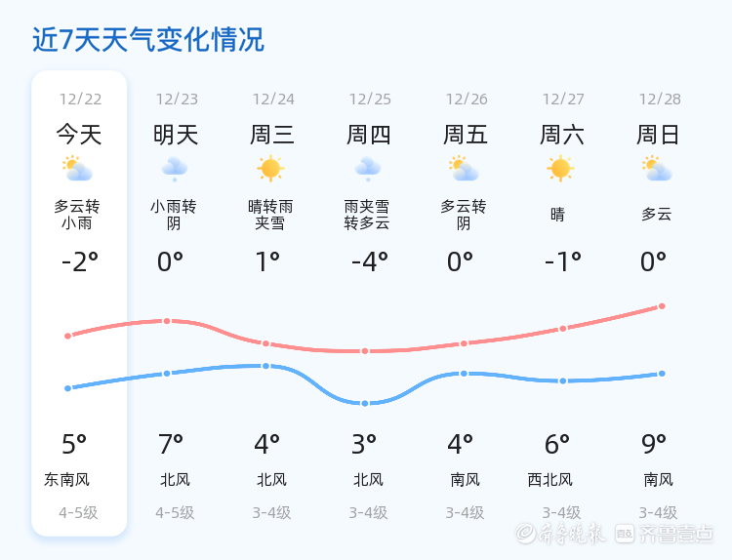Screen dimensions: 732x560
Task: Click the sleet icon for 周四
Action: [368, 169]
